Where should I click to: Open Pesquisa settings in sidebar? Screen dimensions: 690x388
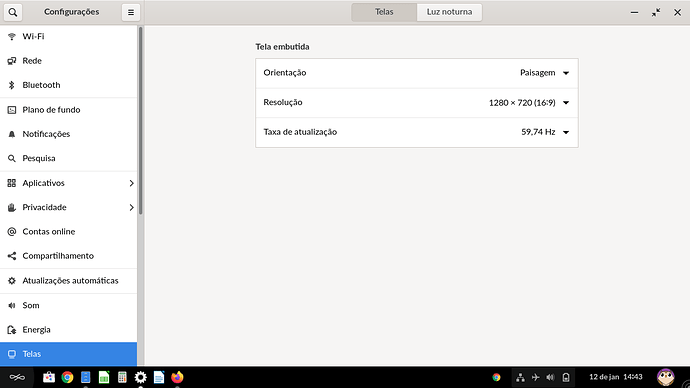(69, 158)
